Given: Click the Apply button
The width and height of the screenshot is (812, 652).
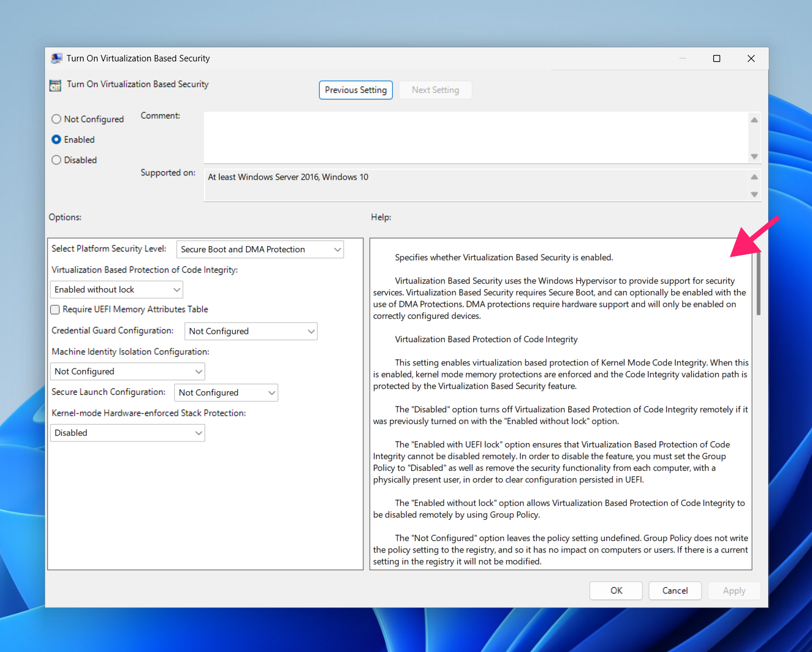Looking at the screenshot, I should 734,591.
